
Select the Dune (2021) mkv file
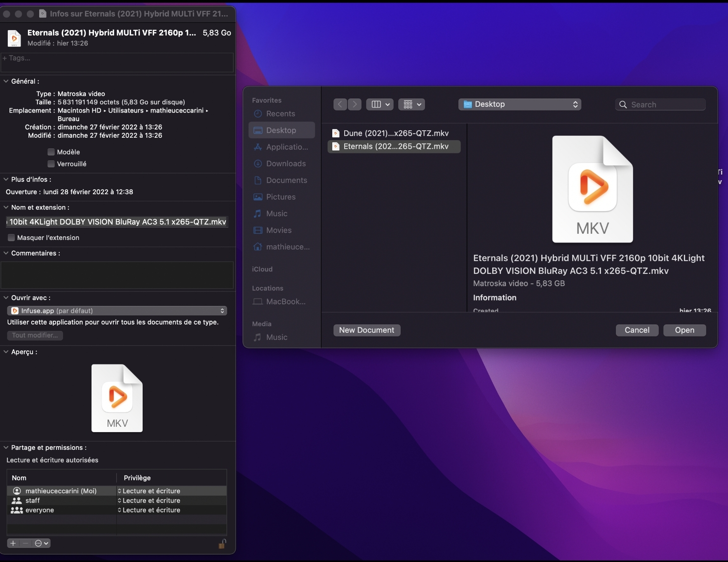click(x=394, y=133)
